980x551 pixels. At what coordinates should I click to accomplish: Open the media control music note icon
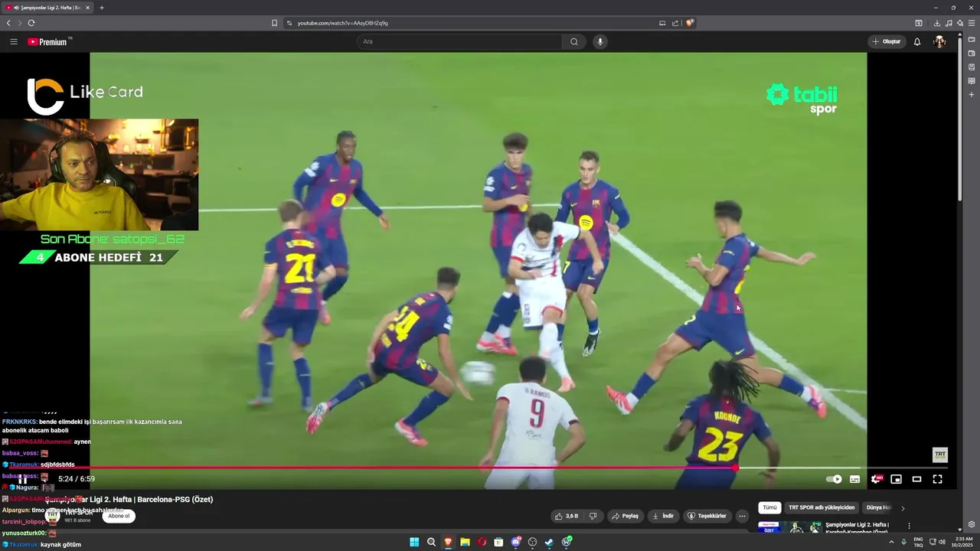pyautogui.click(x=949, y=23)
